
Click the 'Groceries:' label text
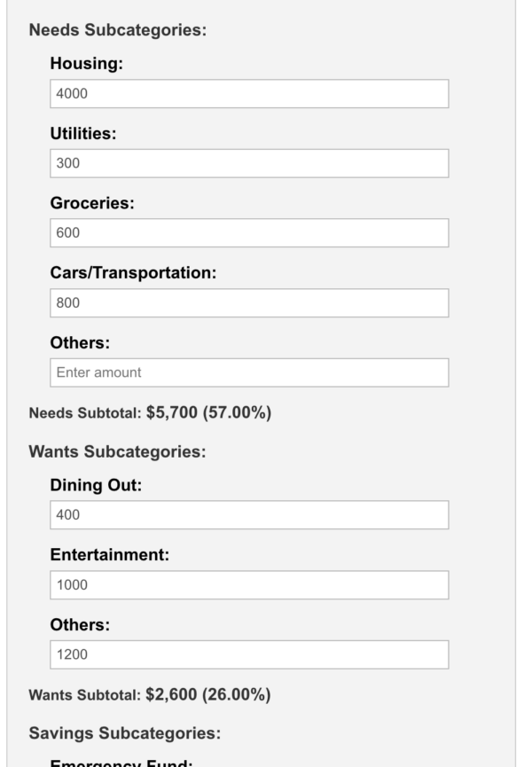click(92, 203)
